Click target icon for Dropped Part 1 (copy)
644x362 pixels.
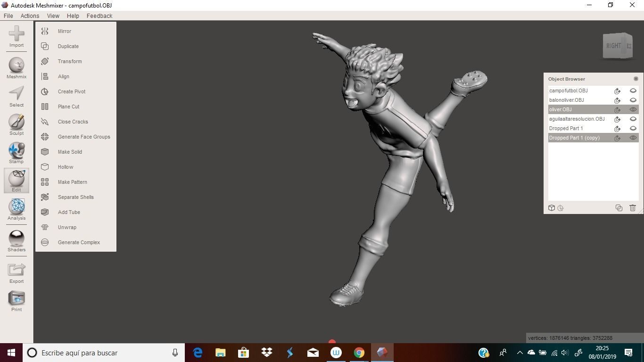pos(617,138)
